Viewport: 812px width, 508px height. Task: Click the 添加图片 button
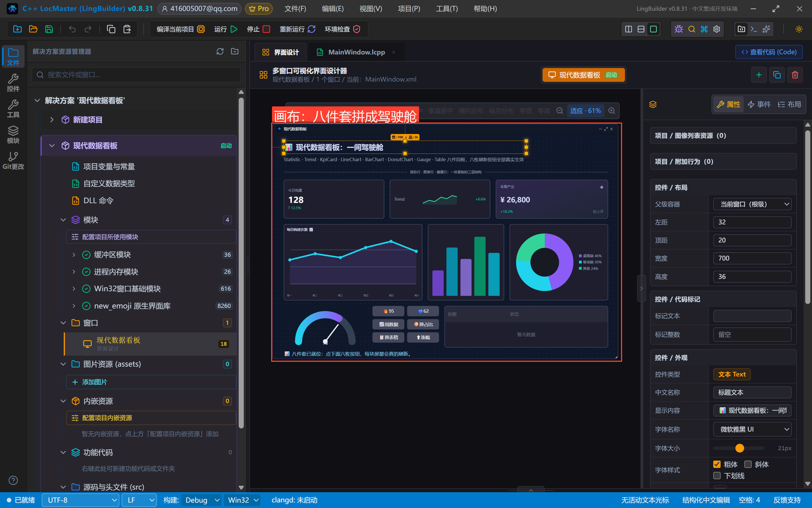click(151, 382)
